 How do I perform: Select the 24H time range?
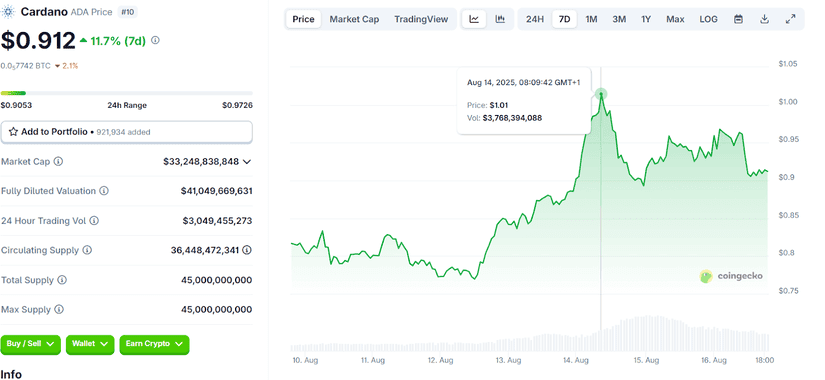pyautogui.click(x=535, y=19)
